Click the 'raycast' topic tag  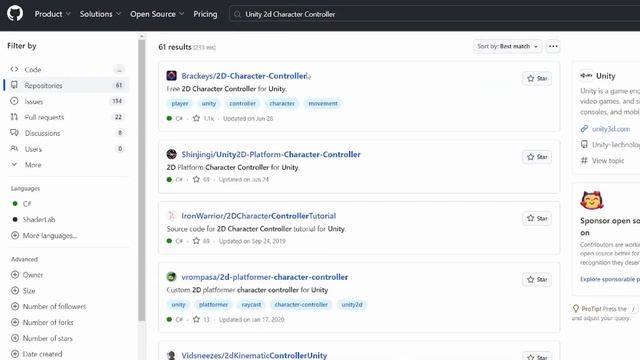(x=251, y=304)
